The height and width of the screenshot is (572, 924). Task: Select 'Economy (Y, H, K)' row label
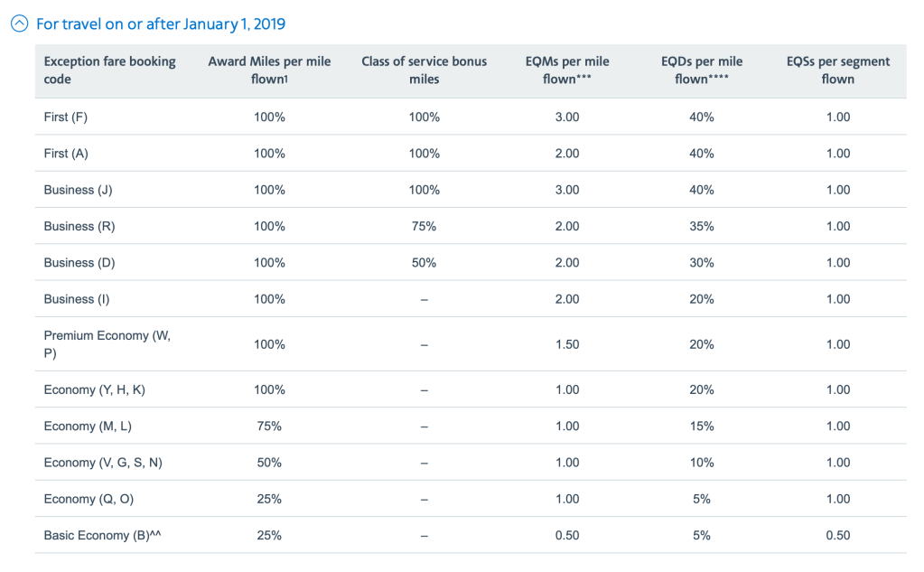(x=94, y=390)
